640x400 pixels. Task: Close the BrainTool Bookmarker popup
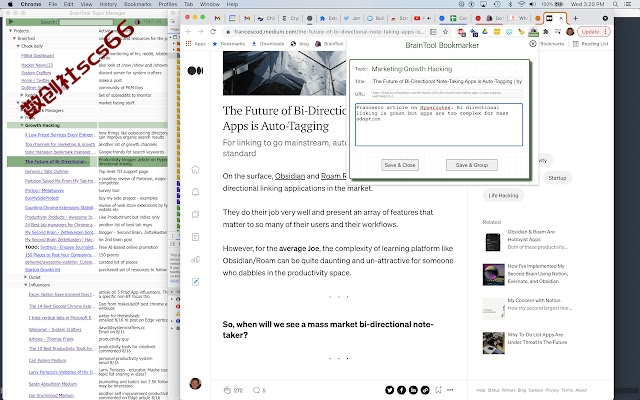click(x=533, y=44)
